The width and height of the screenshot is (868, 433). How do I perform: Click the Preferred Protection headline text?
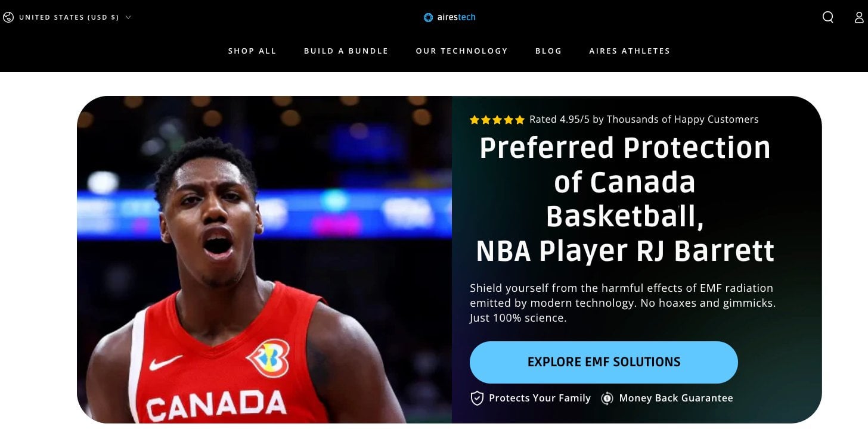[625, 200]
